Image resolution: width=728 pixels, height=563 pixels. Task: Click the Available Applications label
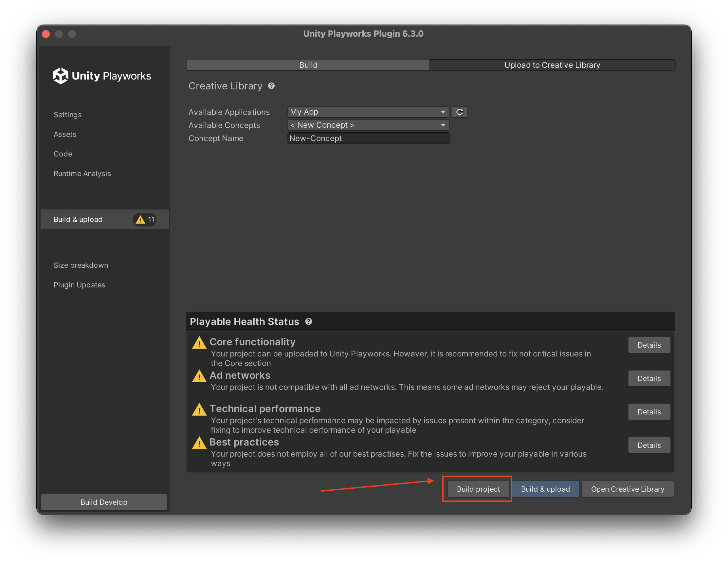coord(229,112)
